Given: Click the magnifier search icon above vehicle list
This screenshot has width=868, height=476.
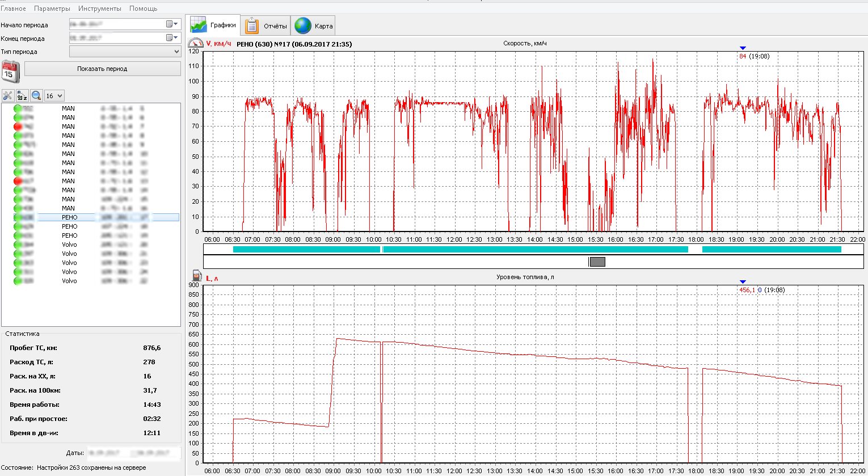Looking at the screenshot, I should coord(36,96).
